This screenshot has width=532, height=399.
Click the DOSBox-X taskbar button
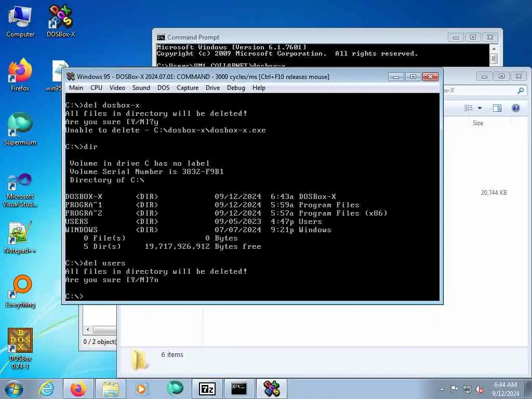pos(272,389)
